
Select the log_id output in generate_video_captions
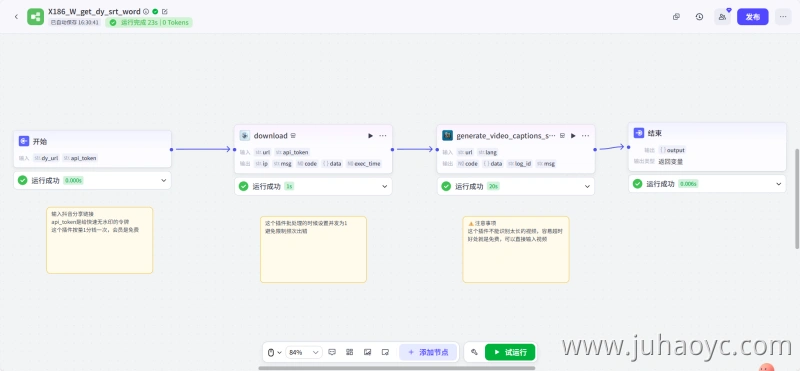[519, 164]
